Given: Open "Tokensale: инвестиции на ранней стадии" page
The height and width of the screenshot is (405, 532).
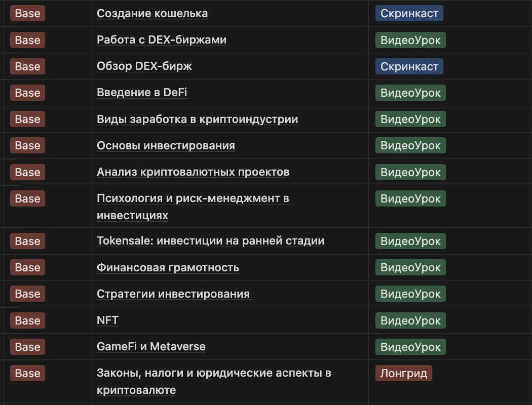Looking at the screenshot, I should click(210, 241).
